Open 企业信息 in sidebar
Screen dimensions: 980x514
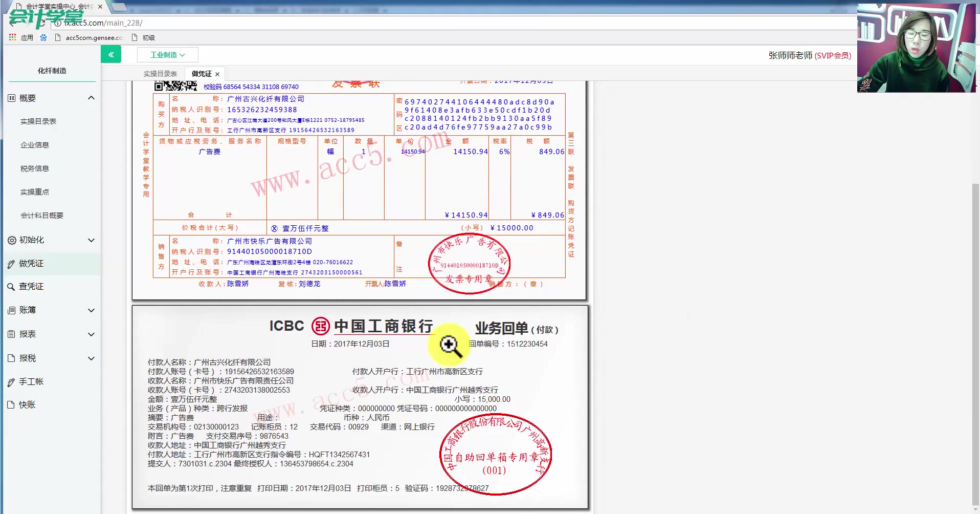coord(35,145)
